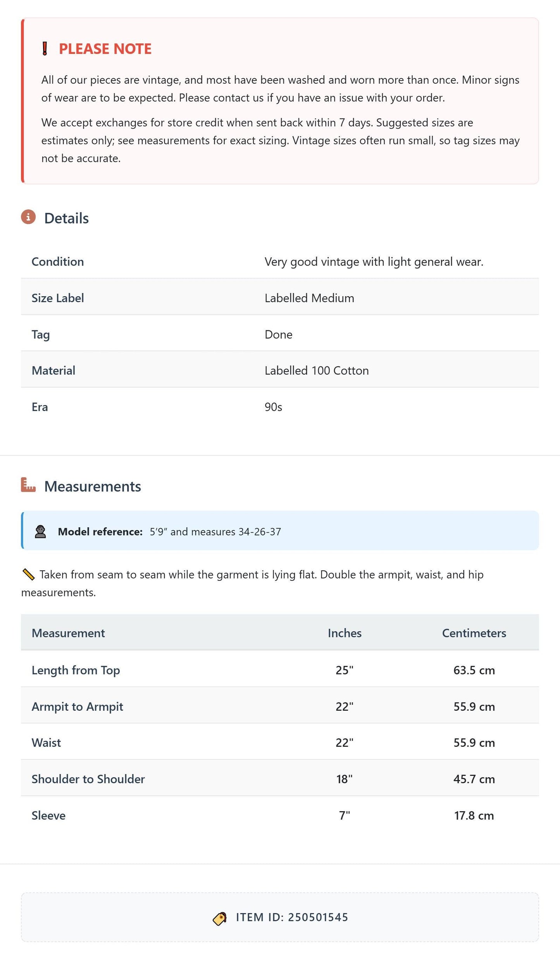Click the Sleeve 17.8 cm value
The height and width of the screenshot is (960, 560).
[474, 815]
